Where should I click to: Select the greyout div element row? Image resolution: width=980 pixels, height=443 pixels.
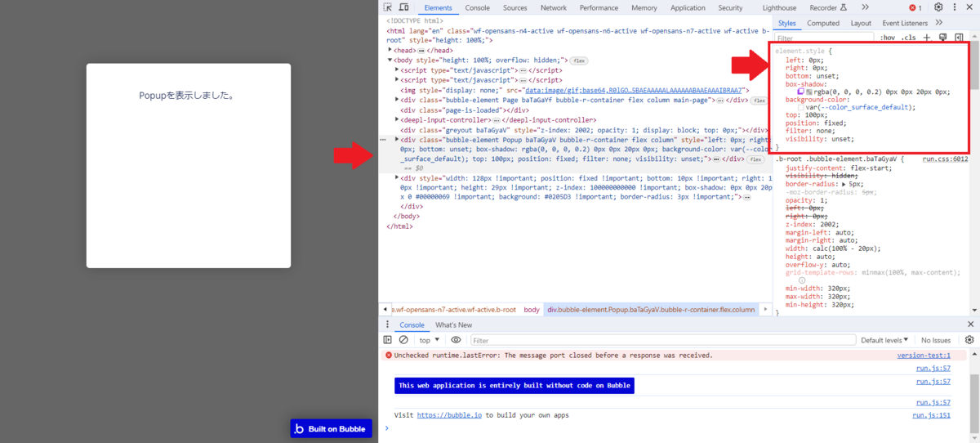pos(576,130)
